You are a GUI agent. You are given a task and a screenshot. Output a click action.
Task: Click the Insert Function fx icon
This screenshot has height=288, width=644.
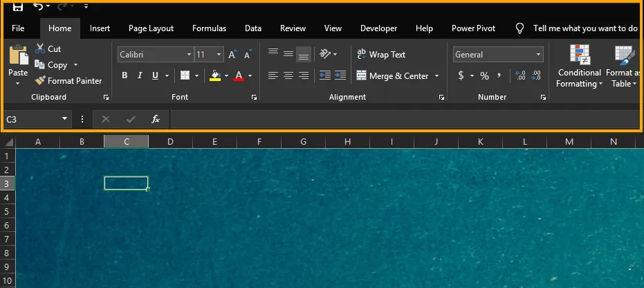point(155,119)
